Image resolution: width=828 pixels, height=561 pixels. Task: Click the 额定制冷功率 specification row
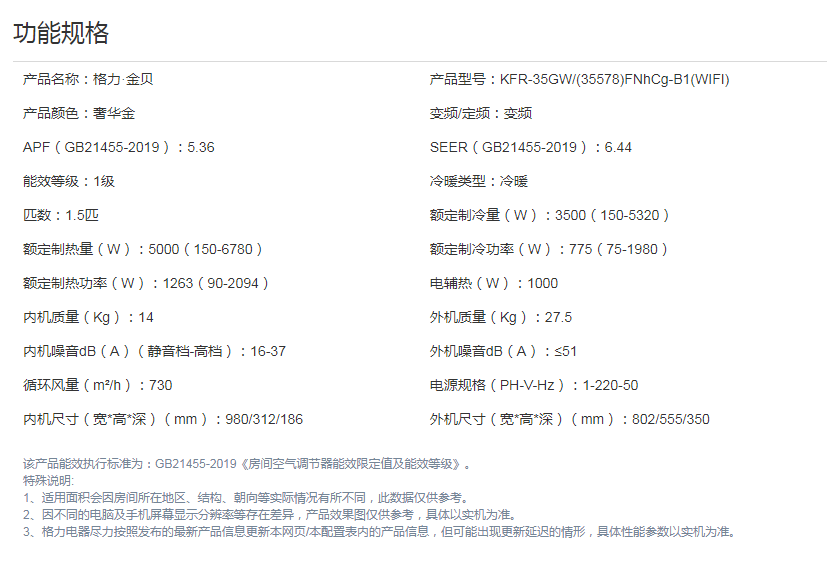549,249
